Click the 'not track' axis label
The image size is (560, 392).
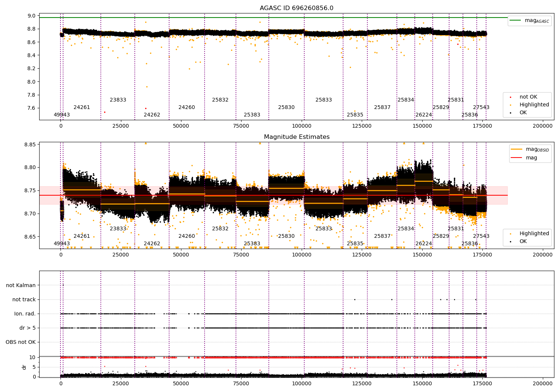24,299
